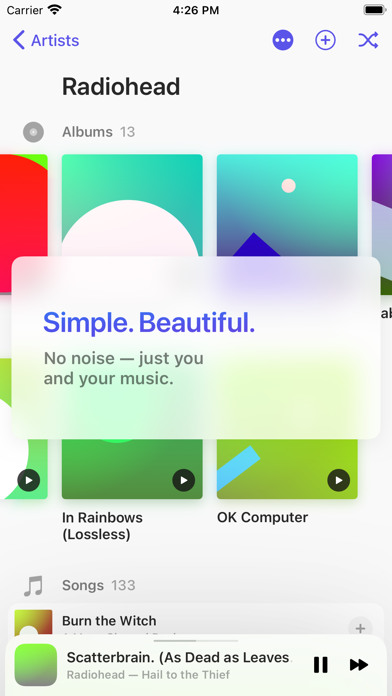Skip to next track in mini player
This screenshot has height=696, width=392.
(359, 664)
